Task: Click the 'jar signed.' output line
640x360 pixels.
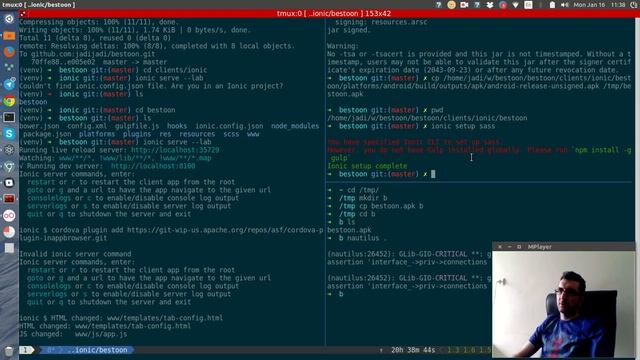Action: (349, 30)
